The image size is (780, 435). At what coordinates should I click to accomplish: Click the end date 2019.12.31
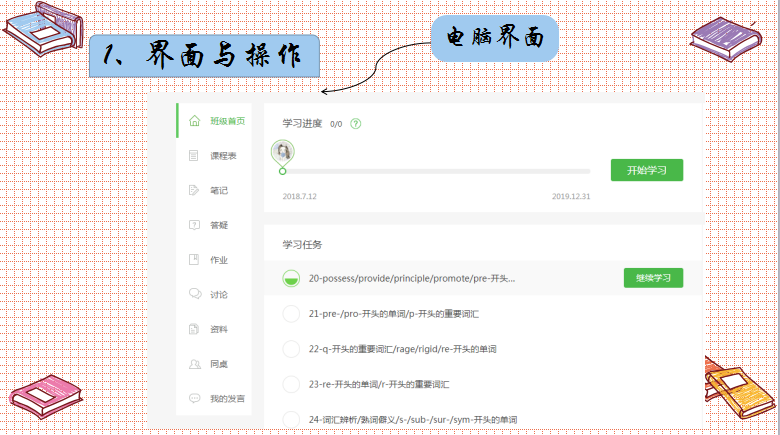click(x=571, y=196)
